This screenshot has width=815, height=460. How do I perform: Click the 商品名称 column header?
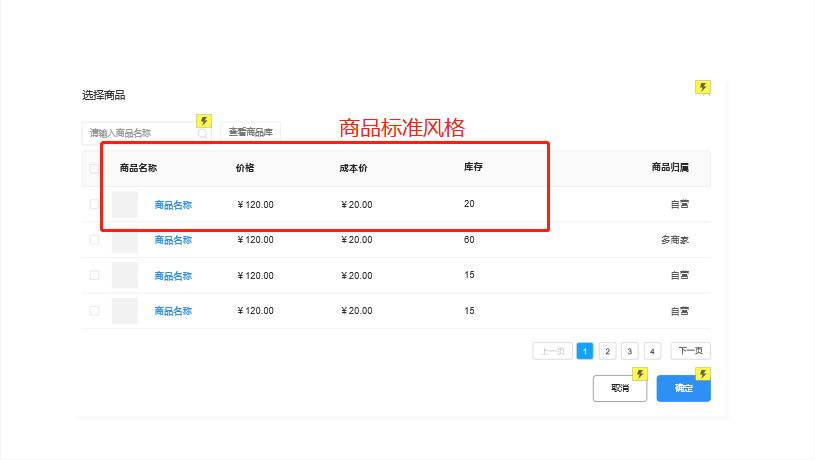(138, 168)
